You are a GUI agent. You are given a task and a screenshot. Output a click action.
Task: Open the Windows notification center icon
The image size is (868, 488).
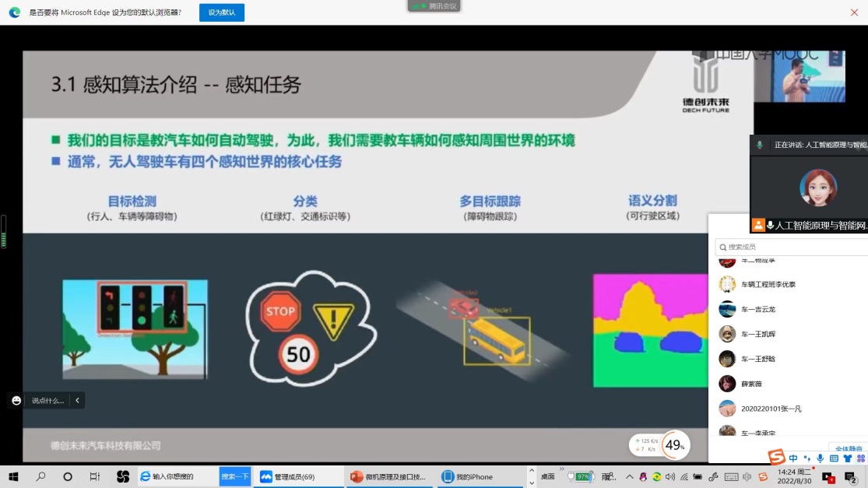[x=851, y=477]
